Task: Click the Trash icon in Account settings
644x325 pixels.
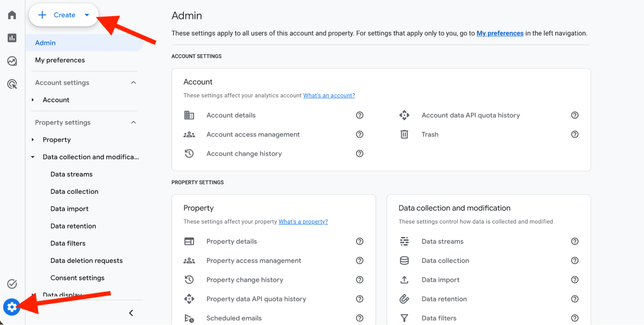Action: [x=404, y=134]
